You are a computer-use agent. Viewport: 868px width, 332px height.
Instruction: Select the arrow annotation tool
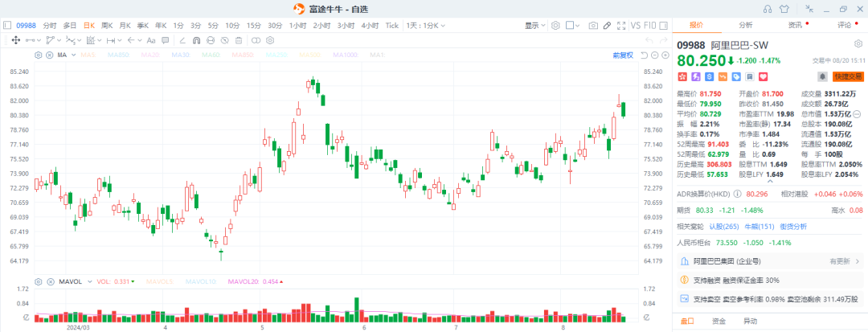click(x=131, y=40)
